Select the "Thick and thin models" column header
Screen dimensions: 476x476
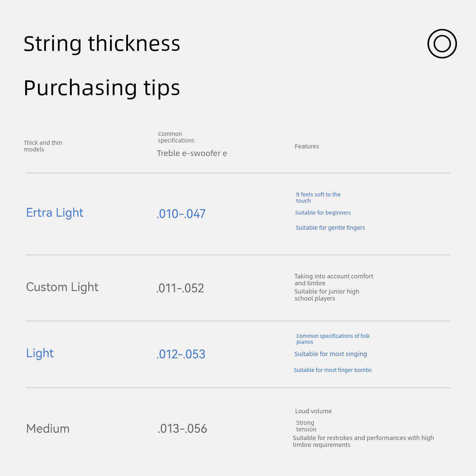pyautogui.click(x=43, y=146)
